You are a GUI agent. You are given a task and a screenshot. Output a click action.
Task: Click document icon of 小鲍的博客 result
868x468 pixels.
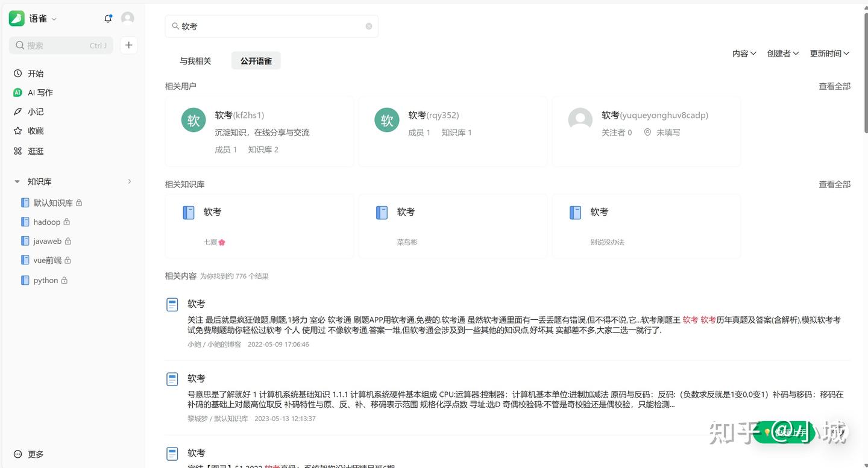tap(172, 305)
